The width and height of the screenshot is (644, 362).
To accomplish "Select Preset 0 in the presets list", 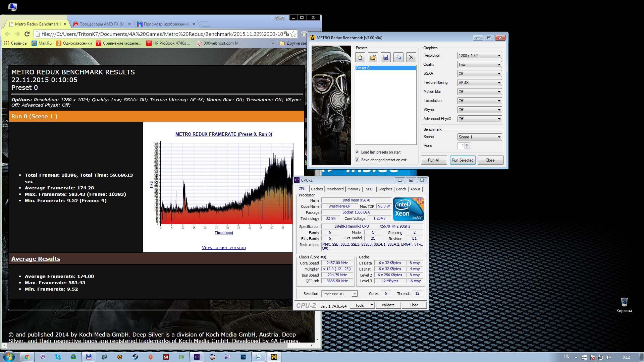I will [x=385, y=68].
